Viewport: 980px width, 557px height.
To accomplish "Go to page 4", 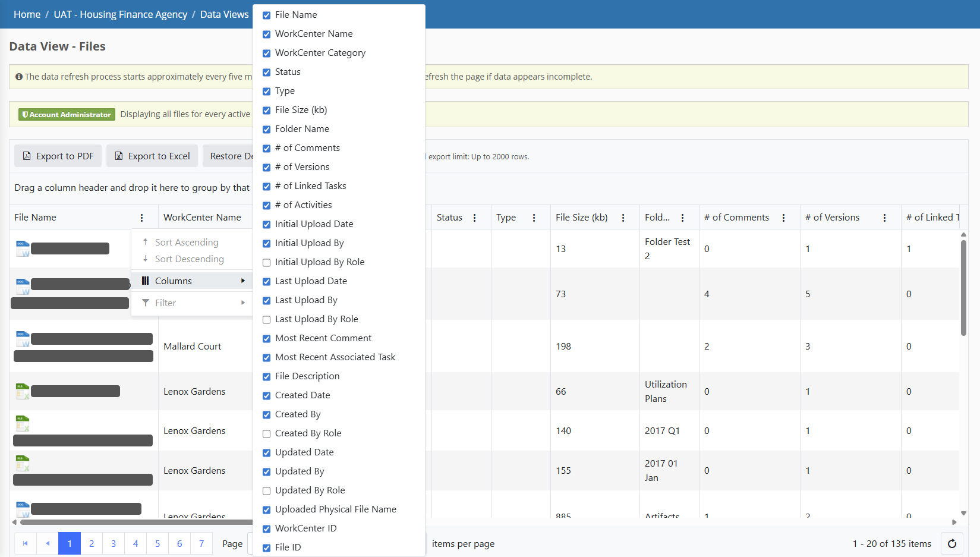I will (x=136, y=543).
